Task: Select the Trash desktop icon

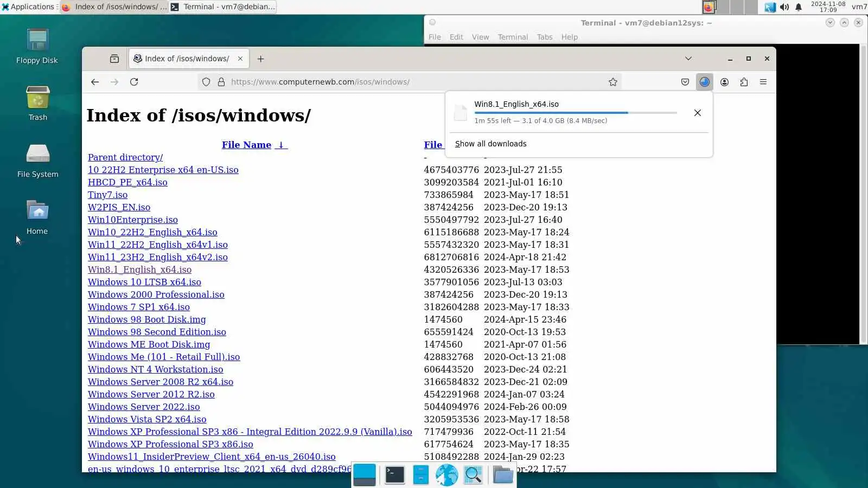Action: 38,103
